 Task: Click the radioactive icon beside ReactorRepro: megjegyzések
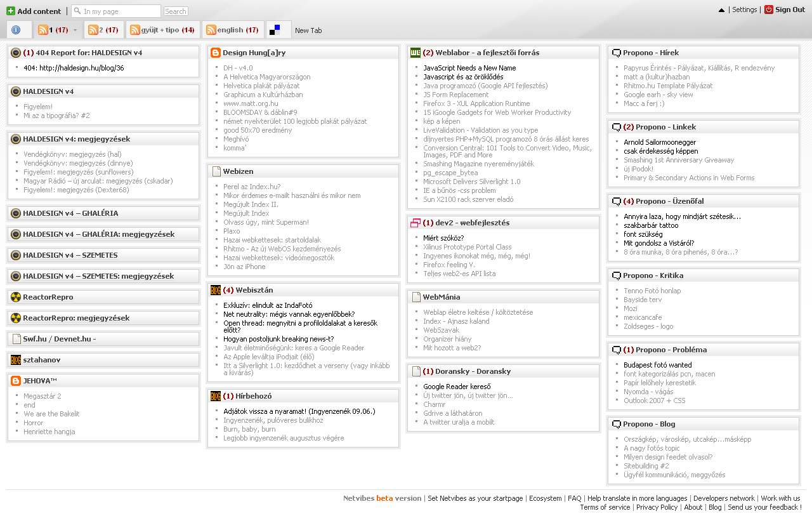pos(16,318)
